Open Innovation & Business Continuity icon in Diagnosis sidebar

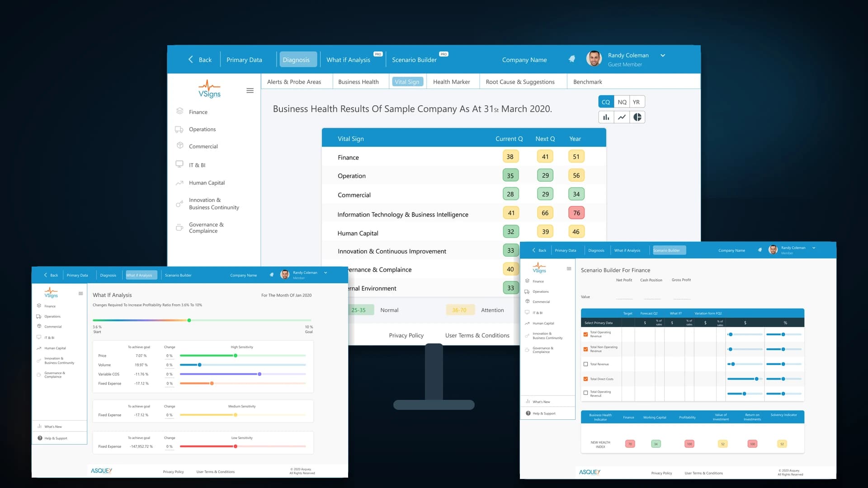point(179,204)
